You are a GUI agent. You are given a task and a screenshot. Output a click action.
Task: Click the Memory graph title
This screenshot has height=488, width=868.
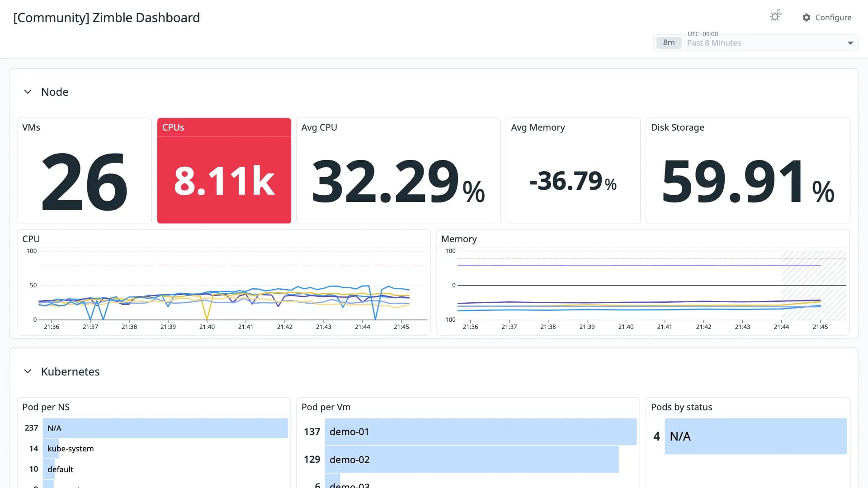coord(459,239)
